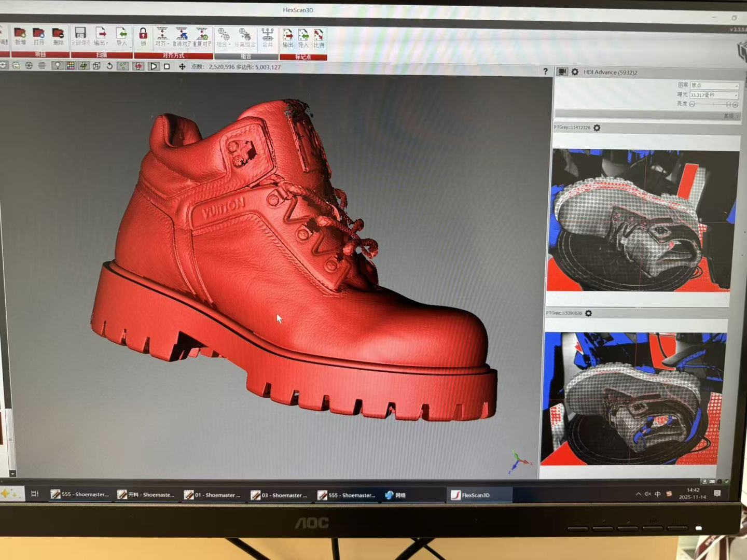Toggle the light bulb lighting view option
This screenshot has width=747, height=560.
(57, 66)
